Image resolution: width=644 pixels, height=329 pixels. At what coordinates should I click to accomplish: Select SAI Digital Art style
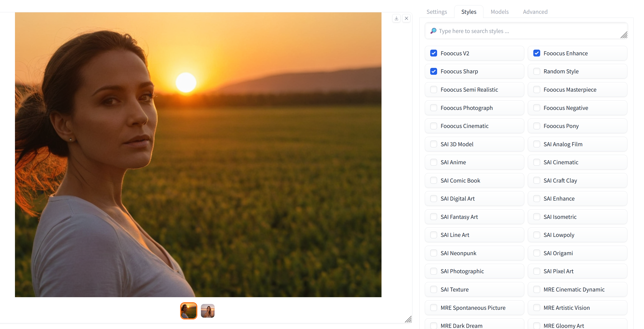434,199
